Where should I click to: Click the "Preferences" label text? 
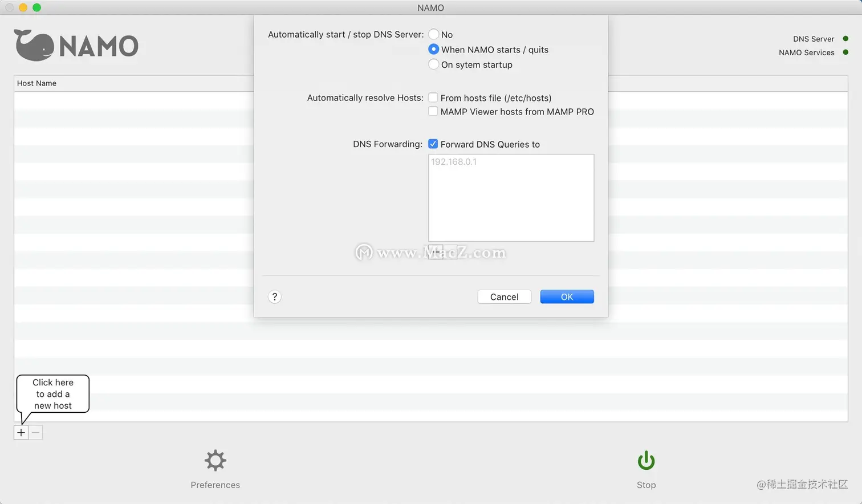(x=215, y=485)
